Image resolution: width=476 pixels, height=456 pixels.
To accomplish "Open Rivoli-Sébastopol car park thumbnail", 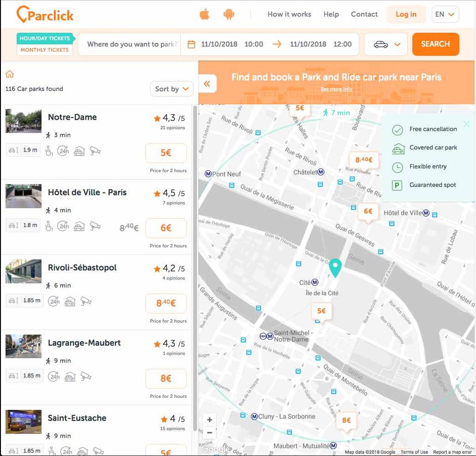I will coord(23,271).
